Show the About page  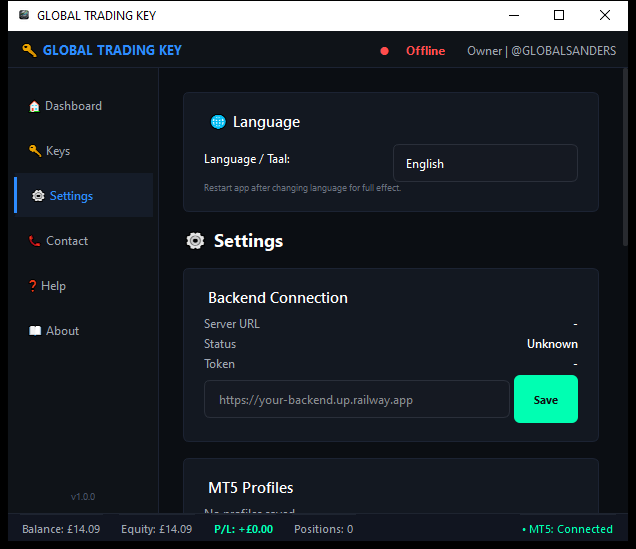click(84, 331)
